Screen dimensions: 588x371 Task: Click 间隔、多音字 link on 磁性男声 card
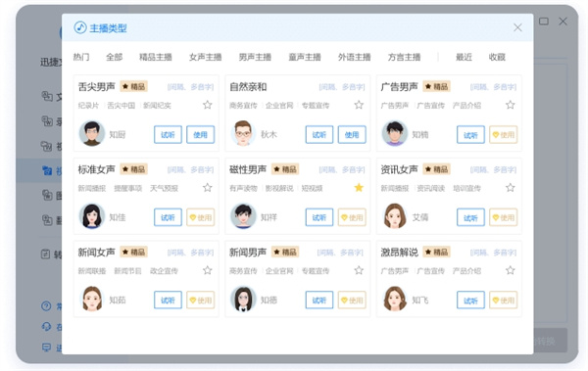click(x=342, y=169)
